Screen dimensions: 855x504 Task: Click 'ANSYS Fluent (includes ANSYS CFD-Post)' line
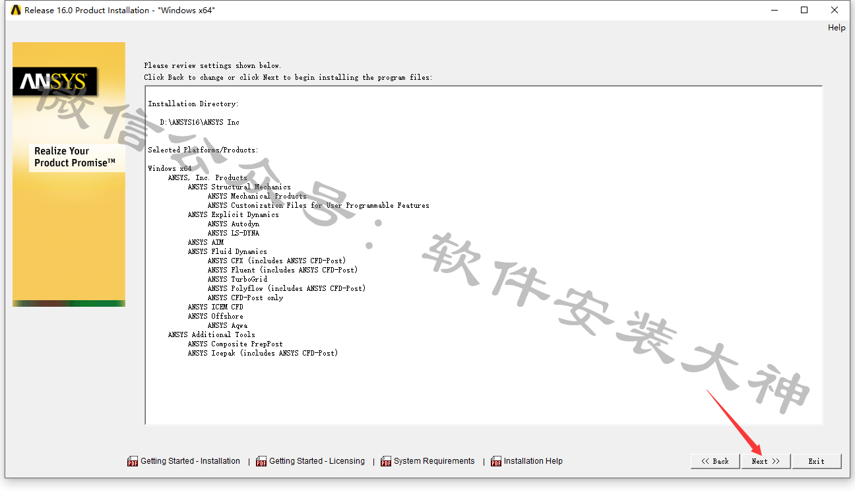pyautogui.click(x=282, y=270)
